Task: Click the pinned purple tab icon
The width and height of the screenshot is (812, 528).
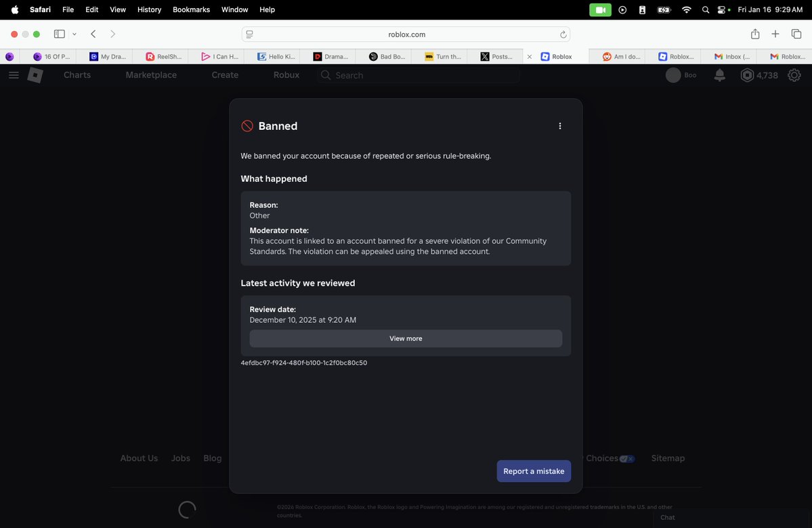Action: 9,56
